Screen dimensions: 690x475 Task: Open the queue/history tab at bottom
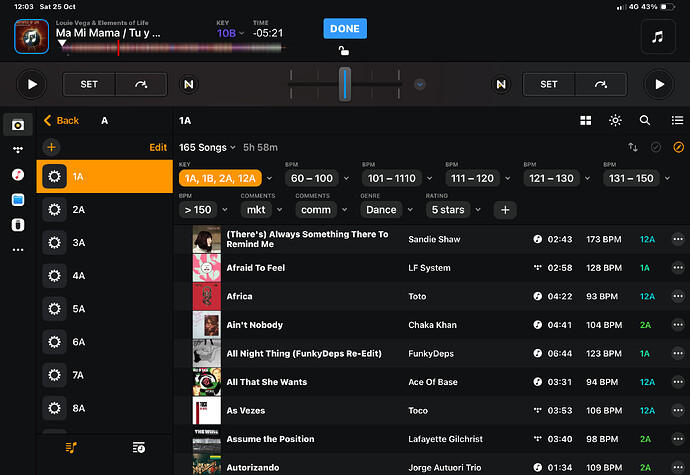coord(139,448)
